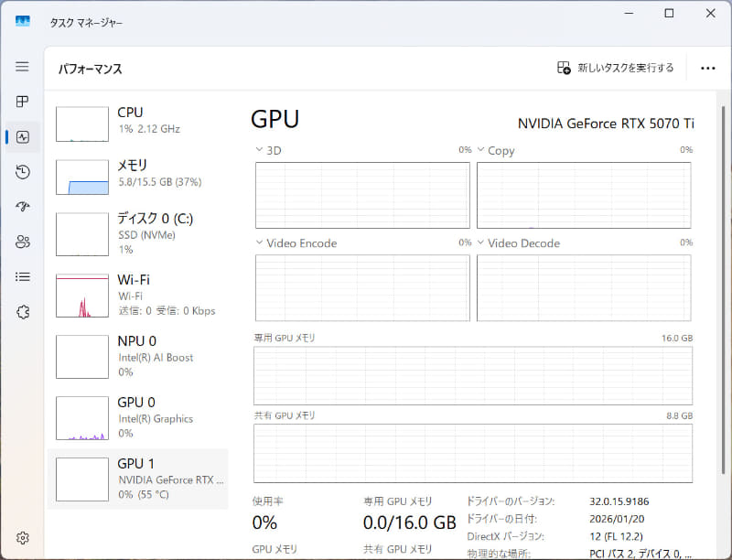Screen dimensions: 732x560
Task: Select the NPU 0 entry
Action: pos(137,357)
